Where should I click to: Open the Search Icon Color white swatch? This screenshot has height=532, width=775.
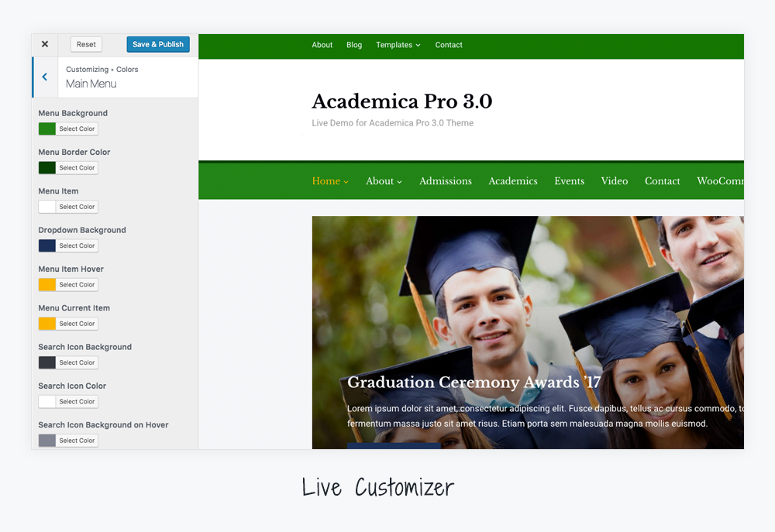47,402
